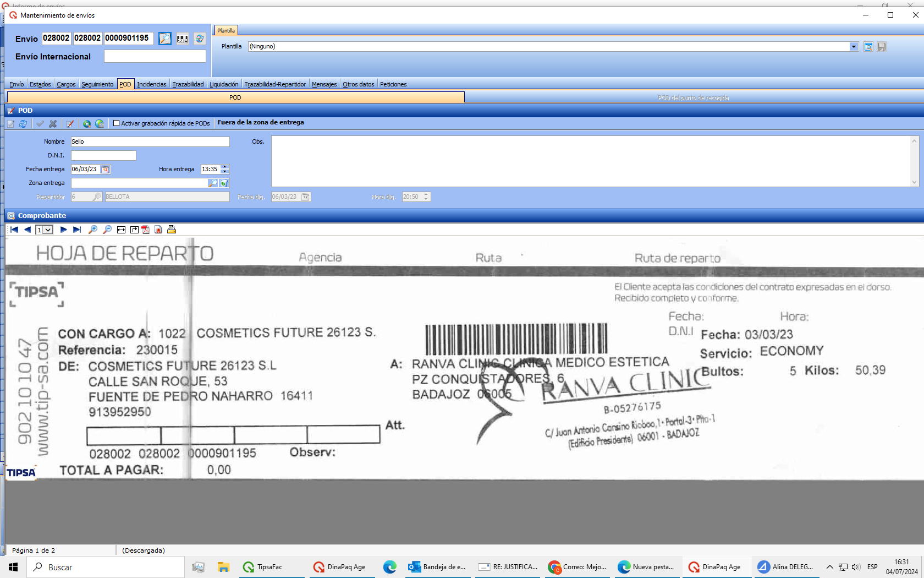Open the Plantilla dropdown list

point(854,47)
